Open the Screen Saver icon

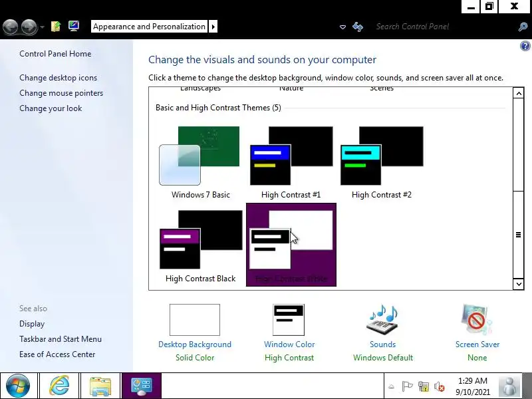pyautogui.click(x=477, y=320)
